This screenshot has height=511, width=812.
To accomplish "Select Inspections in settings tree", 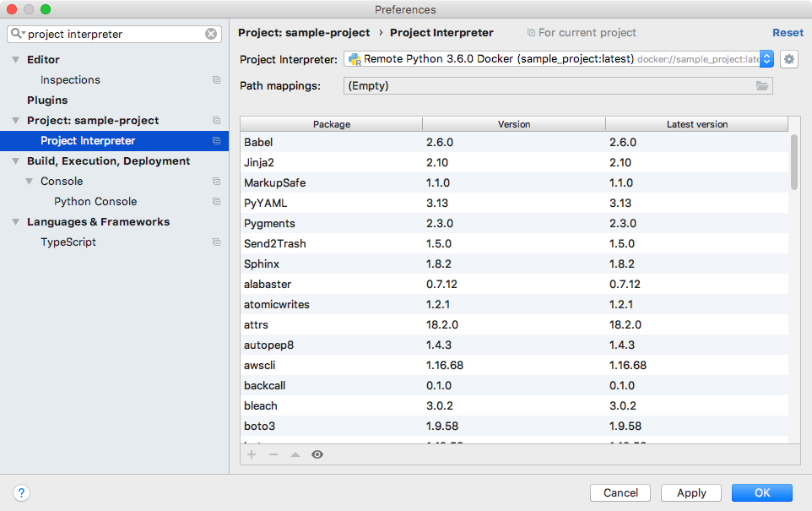I will [x=70, y=79].
